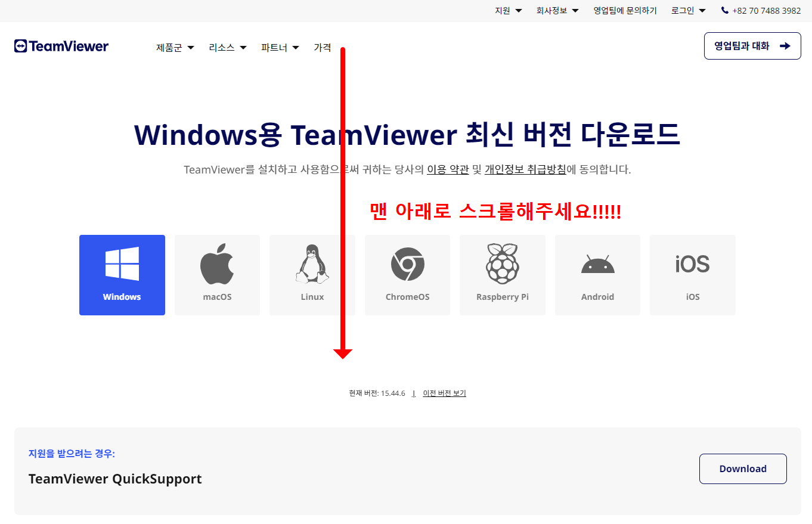Open the 이전 버전 보기 link
Viewport: 812px width, 524px height.
click(444, 393)
